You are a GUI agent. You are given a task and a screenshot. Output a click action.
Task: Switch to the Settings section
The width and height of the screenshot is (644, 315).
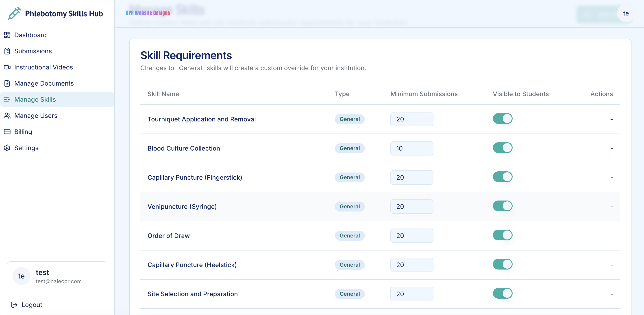point(26,148)
